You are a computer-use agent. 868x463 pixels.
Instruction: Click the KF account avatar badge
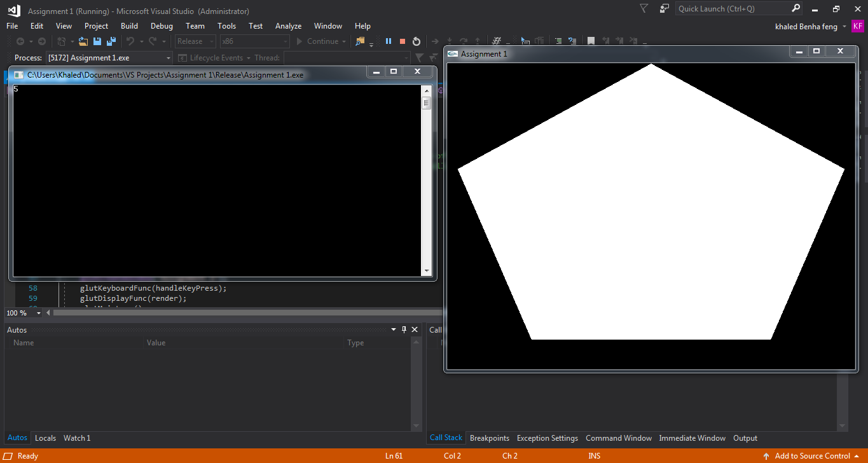click(858, 26)
